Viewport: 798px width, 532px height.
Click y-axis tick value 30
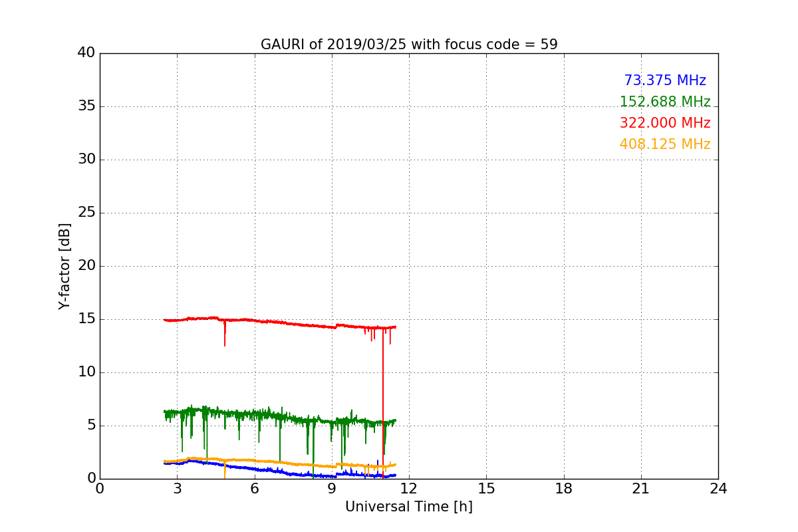pos(86,160)
